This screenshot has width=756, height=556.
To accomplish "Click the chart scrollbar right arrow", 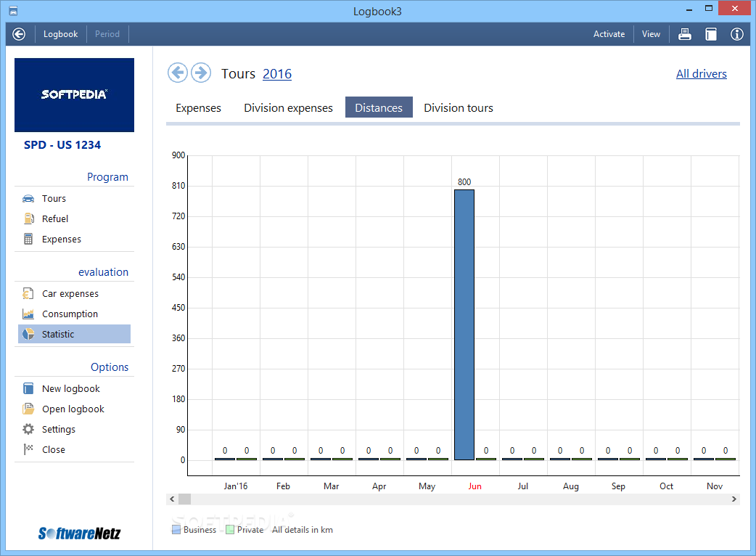I will (x=734, y=499).
